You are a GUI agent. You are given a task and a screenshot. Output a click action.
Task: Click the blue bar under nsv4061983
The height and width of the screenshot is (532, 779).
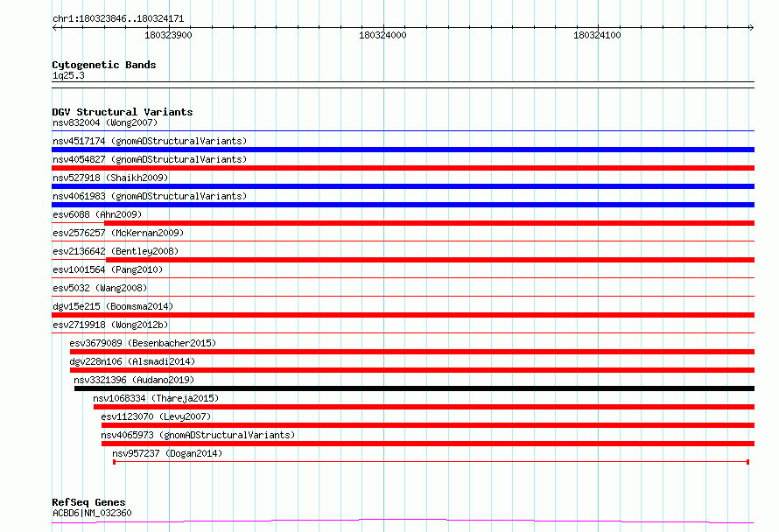pos(403,205)
